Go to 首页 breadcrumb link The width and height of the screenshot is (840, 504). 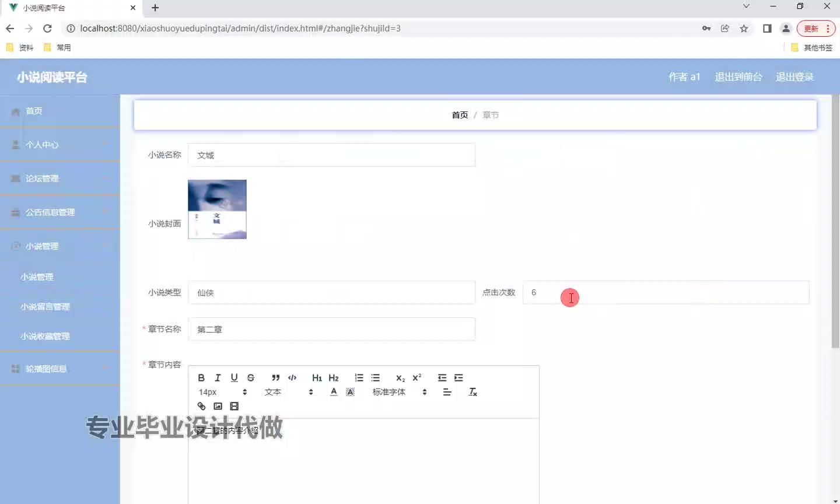[x=460, y=115]
